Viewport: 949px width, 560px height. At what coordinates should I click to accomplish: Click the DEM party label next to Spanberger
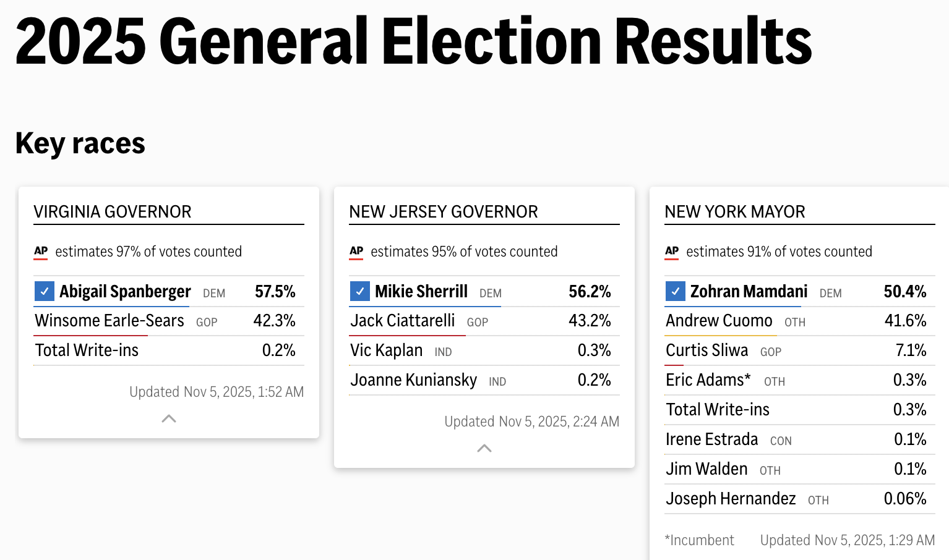(213, 294)
